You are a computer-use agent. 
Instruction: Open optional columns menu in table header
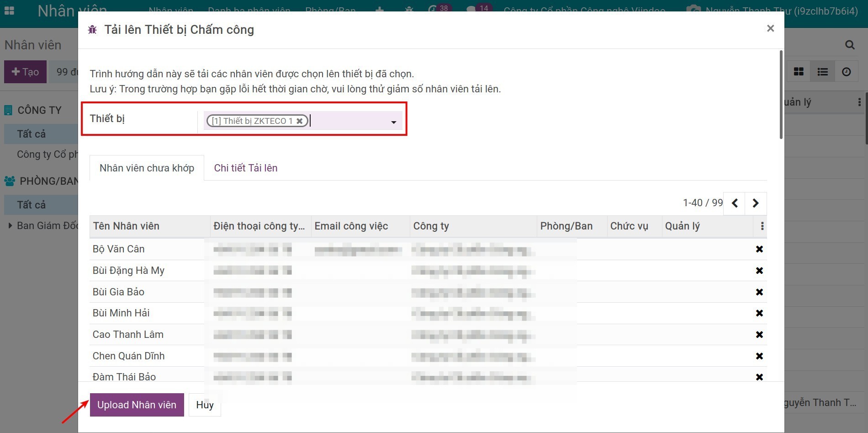pyautogui.click(x=762, y=226)
